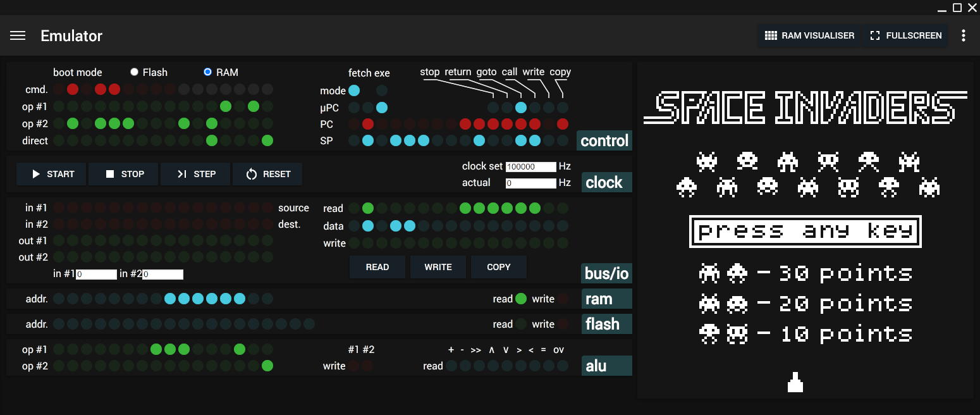Click the ALU '>>' shift flag label
Image resolution: width=980 pixels, height=415 pixels.
pos(475,349)
